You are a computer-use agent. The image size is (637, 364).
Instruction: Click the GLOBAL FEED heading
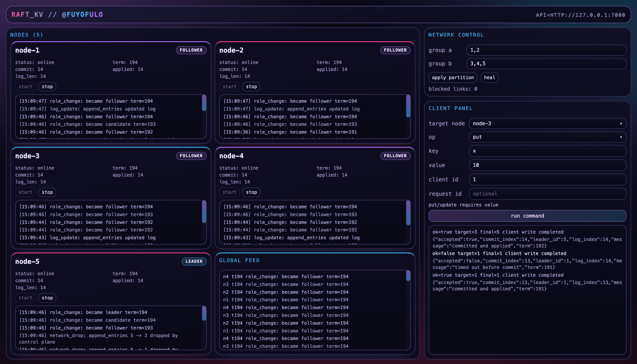click(239, 260)
